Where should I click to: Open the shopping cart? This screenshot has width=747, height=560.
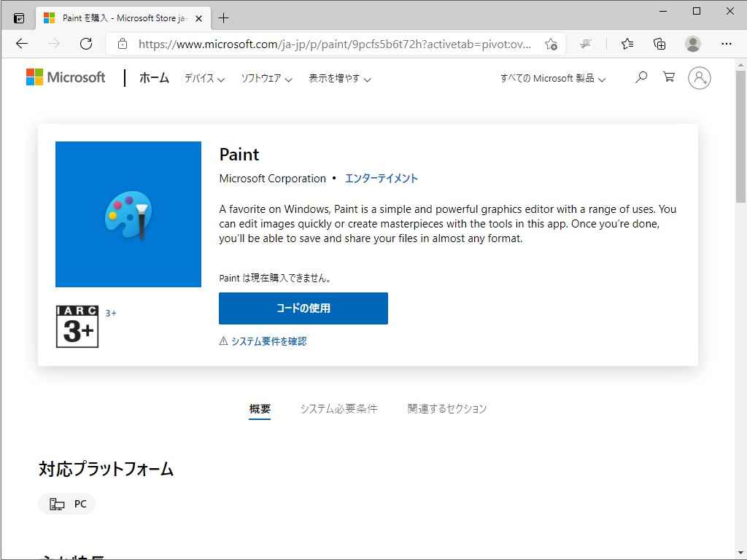click(x=669, y=77)
